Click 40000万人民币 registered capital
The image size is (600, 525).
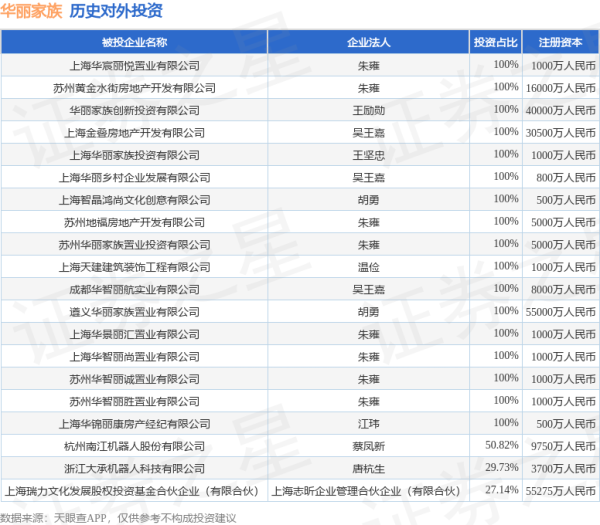[561, 110]
